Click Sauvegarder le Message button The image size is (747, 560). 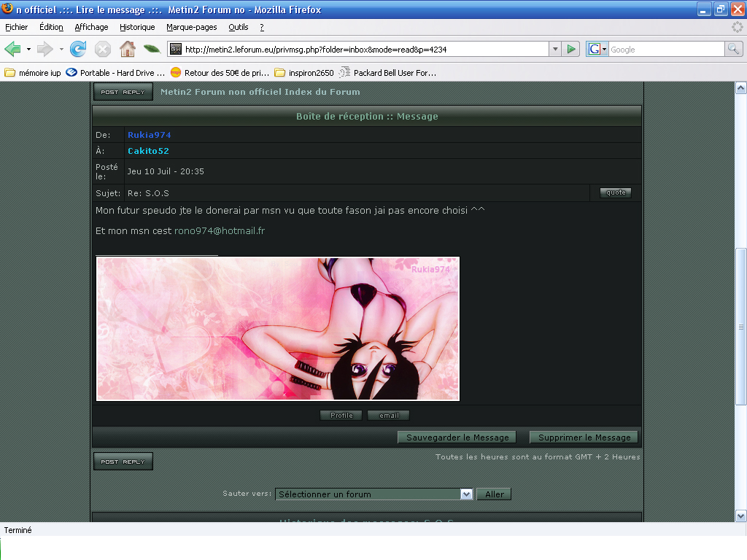457,437
